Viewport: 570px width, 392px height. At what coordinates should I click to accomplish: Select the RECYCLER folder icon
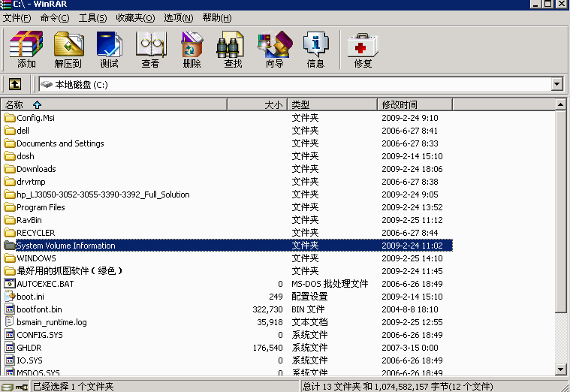pyautogui.click(x=10, y=233)
